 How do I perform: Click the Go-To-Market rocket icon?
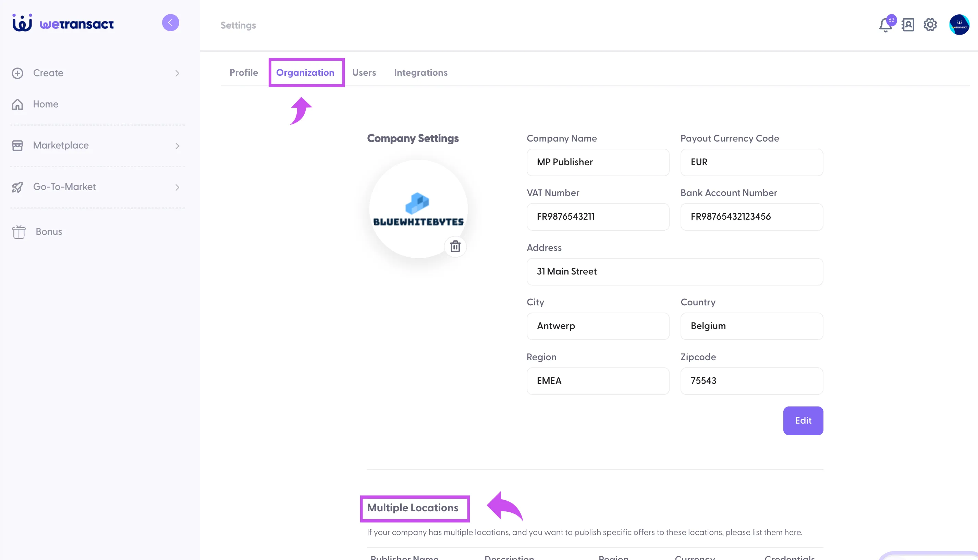(x=17, y=187)
